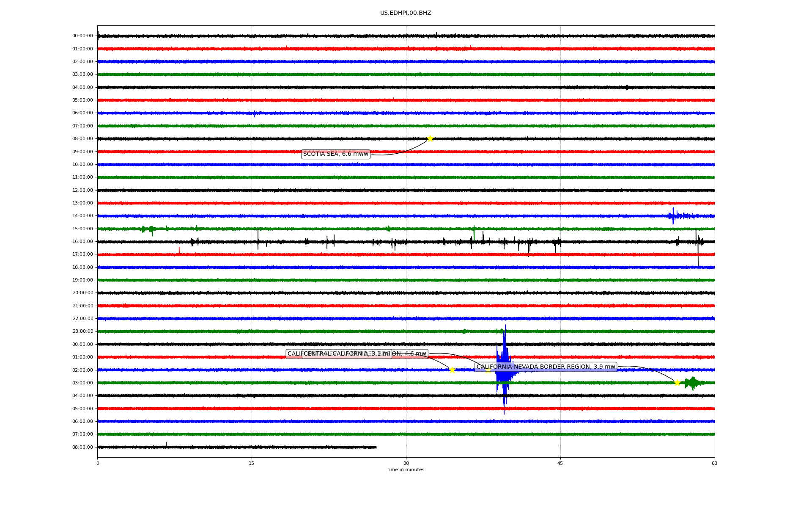Click the red spike on the 17:00:00 trace

click(179, 251)
